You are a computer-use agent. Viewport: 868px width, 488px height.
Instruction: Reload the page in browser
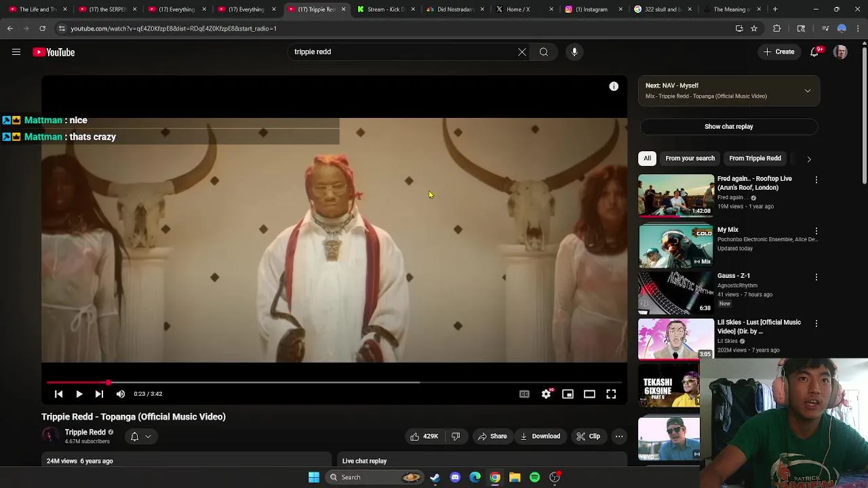42,28
